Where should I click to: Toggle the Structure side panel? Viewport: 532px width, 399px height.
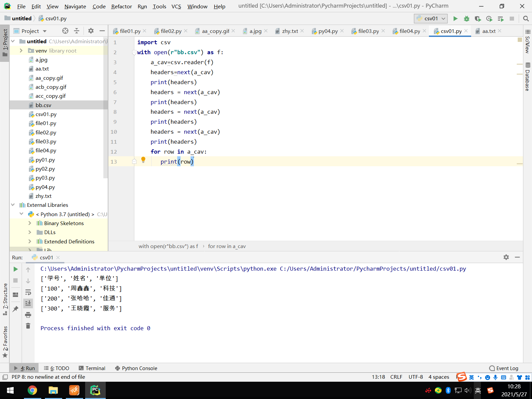tap(5, 299)
